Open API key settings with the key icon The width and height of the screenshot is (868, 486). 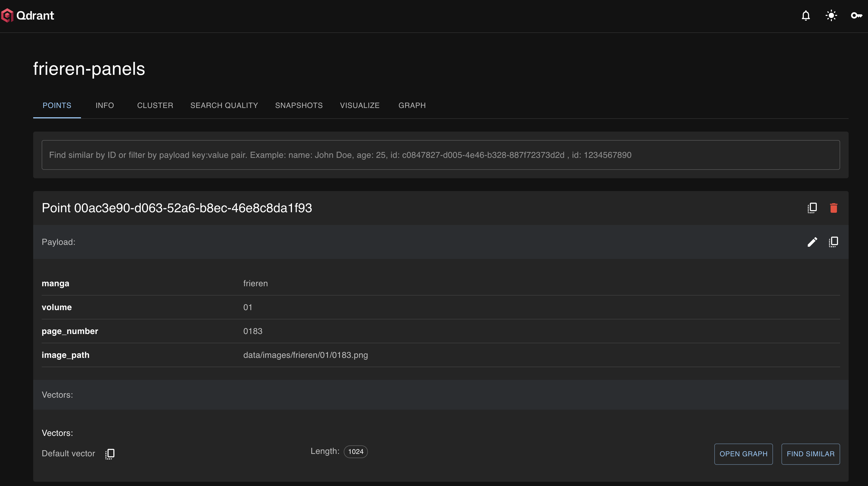856,15
